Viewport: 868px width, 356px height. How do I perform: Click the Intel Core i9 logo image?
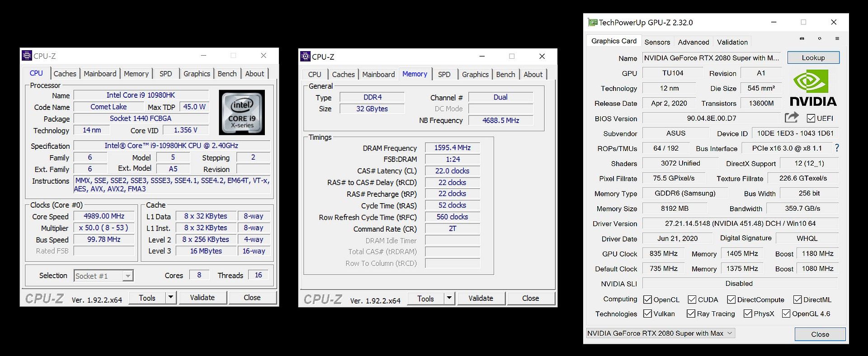point(242,113)
